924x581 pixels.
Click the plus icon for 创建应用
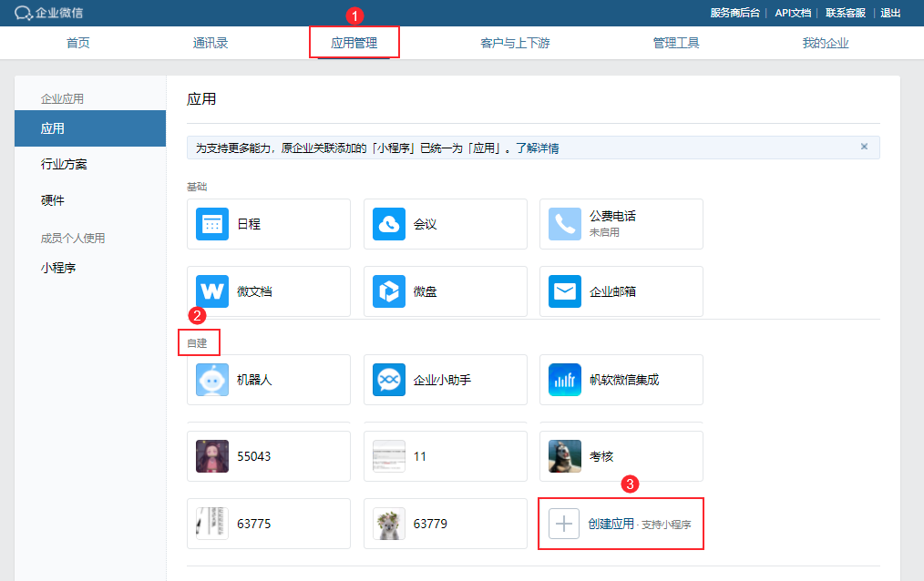click(x=564, y=524)
